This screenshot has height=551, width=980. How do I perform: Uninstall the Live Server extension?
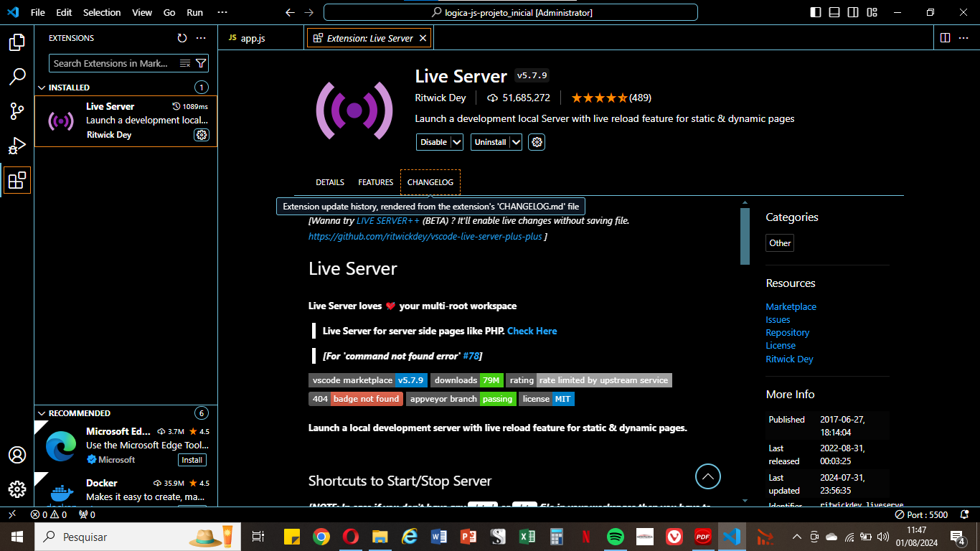tap(490, 142)
